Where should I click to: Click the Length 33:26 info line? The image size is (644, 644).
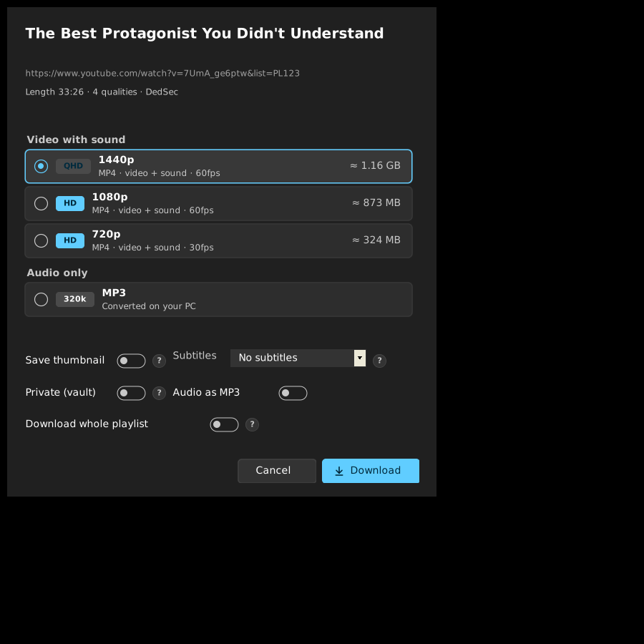tap(102, 92)
